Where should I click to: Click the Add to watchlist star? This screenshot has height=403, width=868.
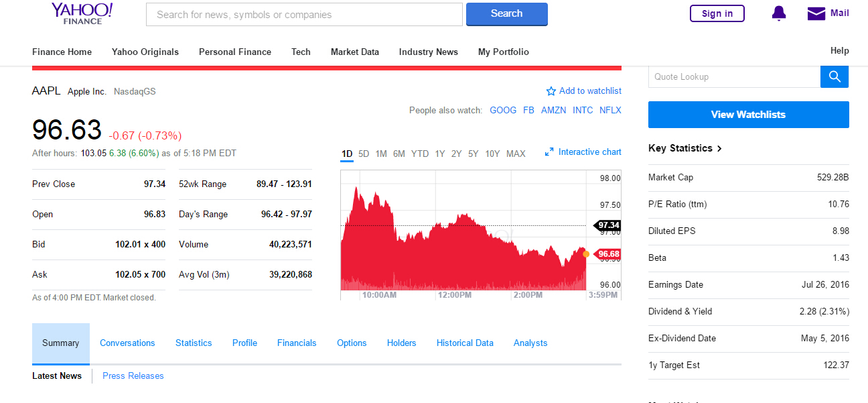pos(551,91)
